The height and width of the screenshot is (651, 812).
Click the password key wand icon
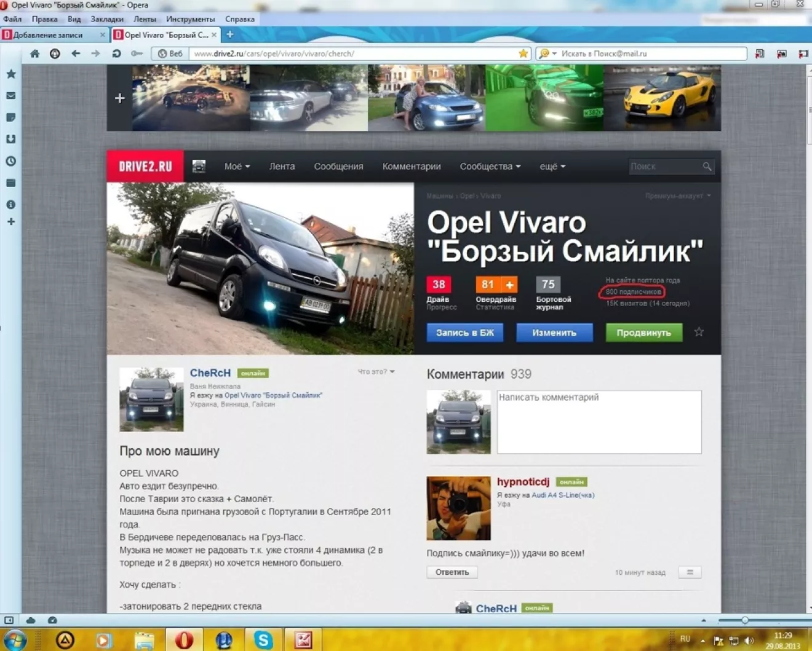(x=137, y=53)
